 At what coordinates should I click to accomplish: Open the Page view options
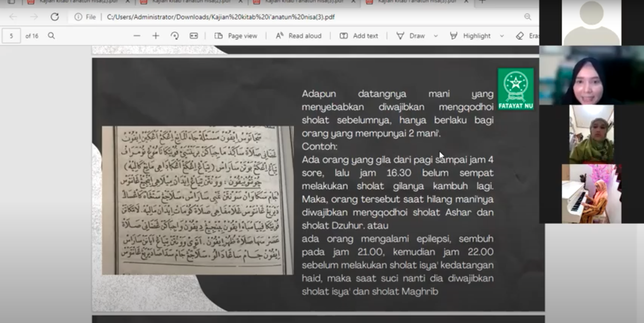pyautogui.click(x=236, y=36)
